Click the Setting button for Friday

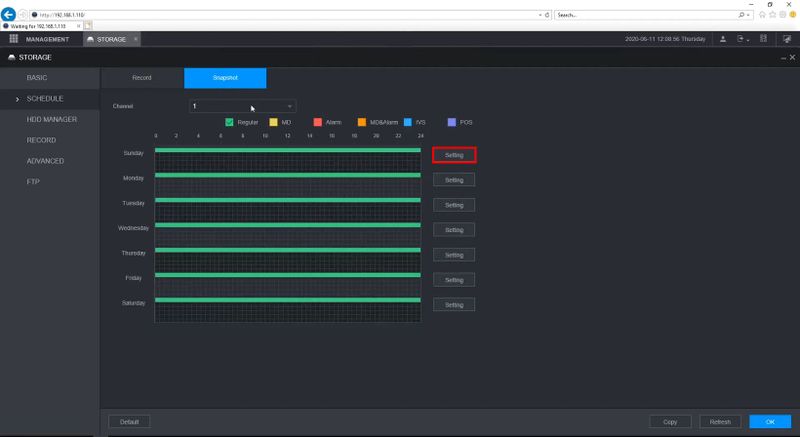tap(454, 280)
